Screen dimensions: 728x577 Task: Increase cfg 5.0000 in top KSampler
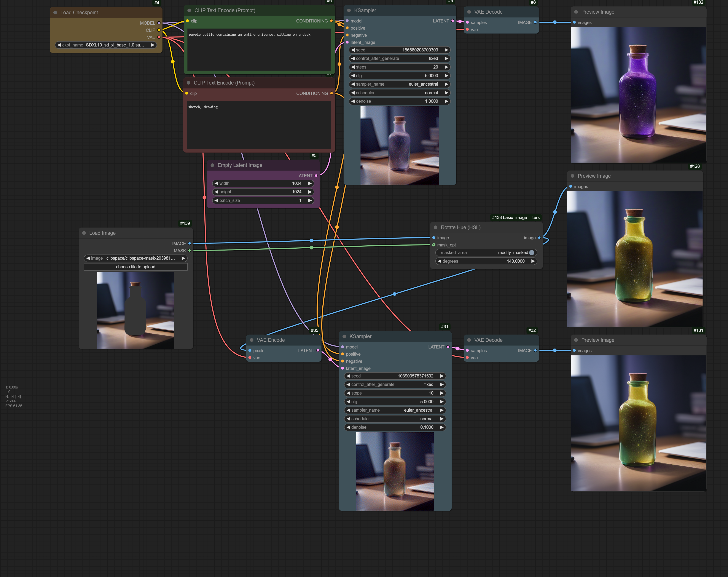(x=446, y=76)
